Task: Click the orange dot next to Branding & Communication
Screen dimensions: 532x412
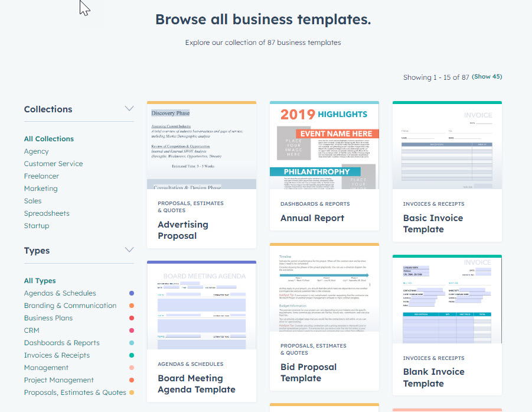Action: [131, 306]
